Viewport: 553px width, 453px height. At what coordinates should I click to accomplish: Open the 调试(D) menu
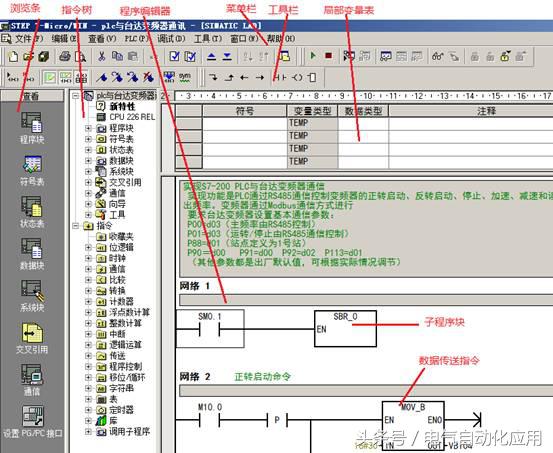(x=171, y=38)
